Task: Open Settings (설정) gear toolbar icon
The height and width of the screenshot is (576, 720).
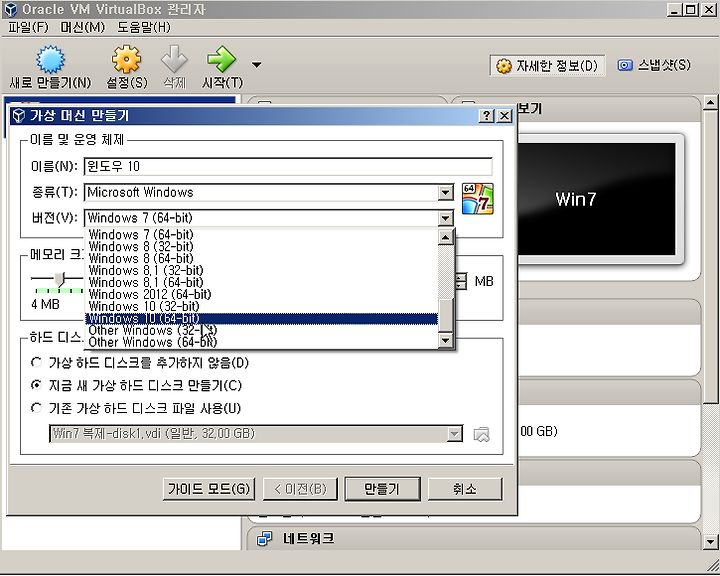Action: coord(126,59)
